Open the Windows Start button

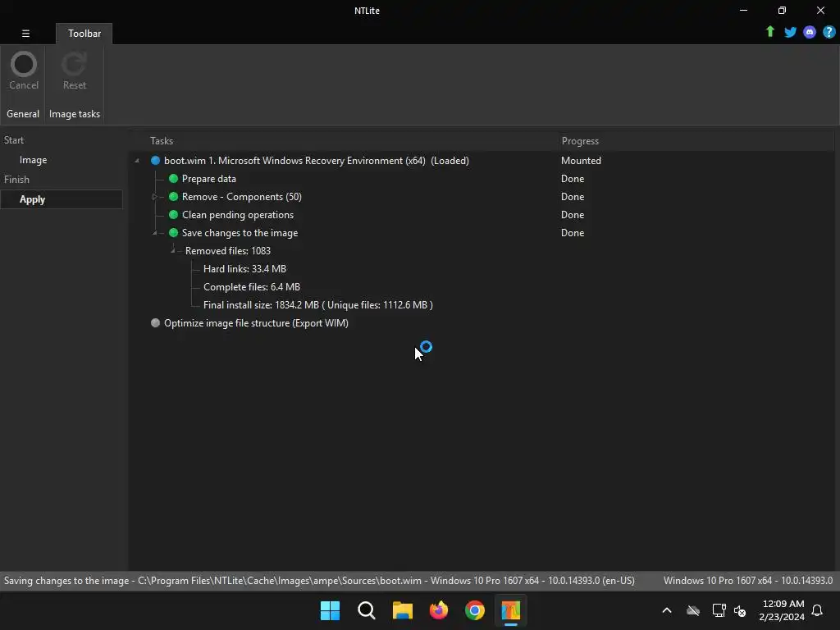[x=330, y=610]
